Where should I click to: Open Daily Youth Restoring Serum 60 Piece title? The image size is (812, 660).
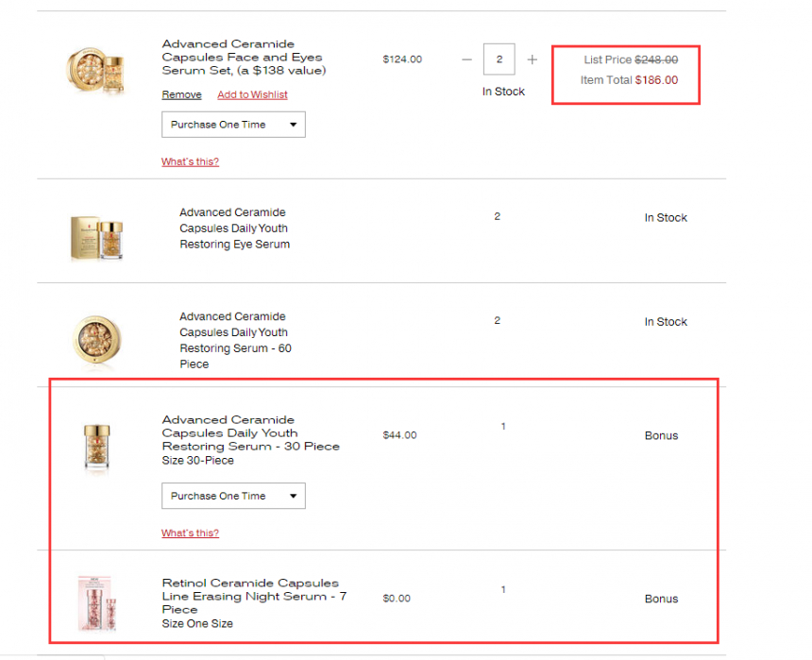pos(236,340)
